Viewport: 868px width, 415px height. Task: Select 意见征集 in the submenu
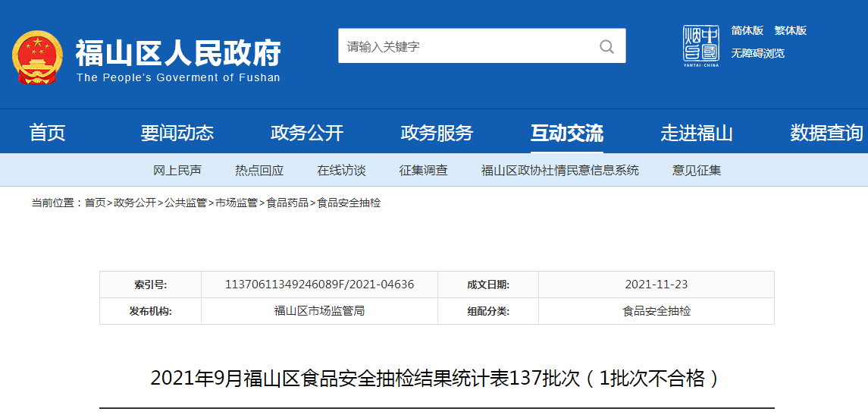[x=697, y=171]
